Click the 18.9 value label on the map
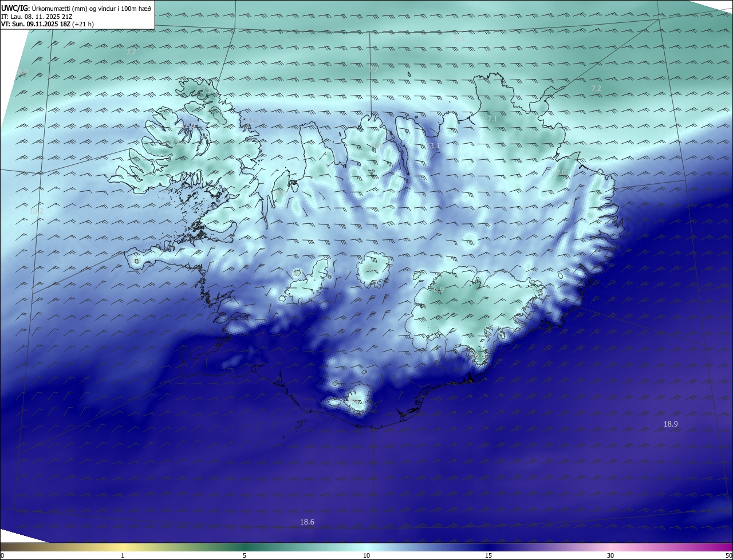The width and height of the screenshot is (733, 560). point(671,424)
